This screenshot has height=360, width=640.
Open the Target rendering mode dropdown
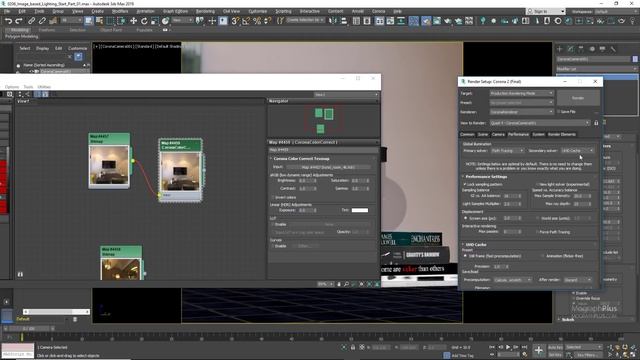pyautogui.click(x=521, y=93)
